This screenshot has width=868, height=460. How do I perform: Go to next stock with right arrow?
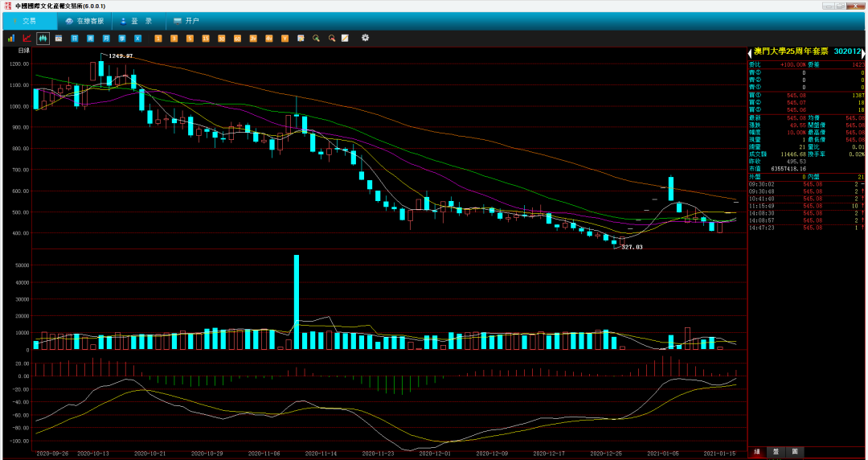[x=863, y=52]
